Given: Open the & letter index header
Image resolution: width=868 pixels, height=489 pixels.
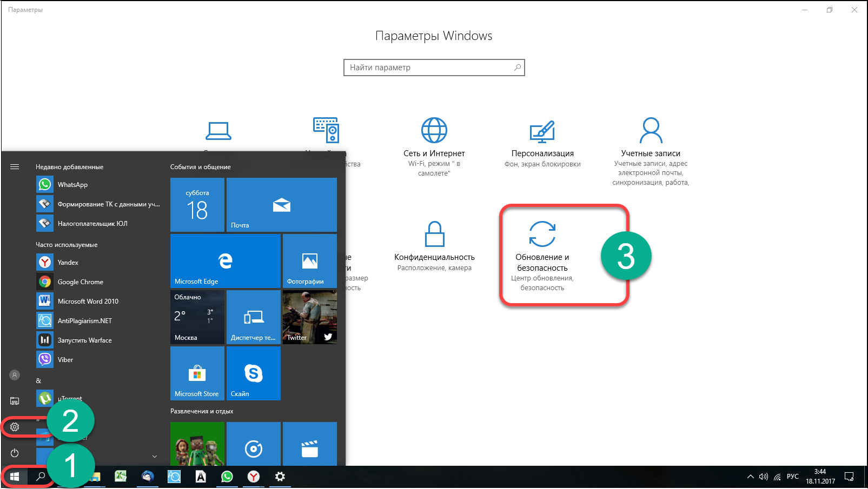Looking at the screenshot, I should click(38, 381).
